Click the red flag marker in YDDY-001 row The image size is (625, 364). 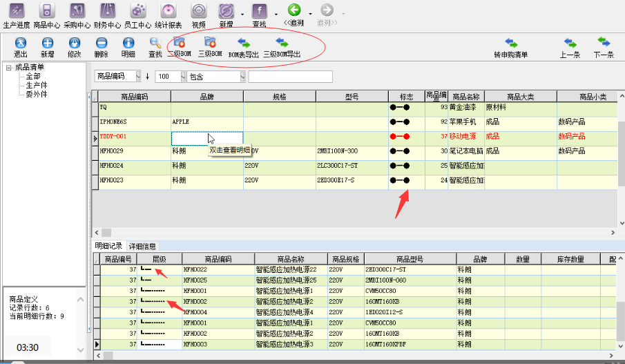pos(400,137)
